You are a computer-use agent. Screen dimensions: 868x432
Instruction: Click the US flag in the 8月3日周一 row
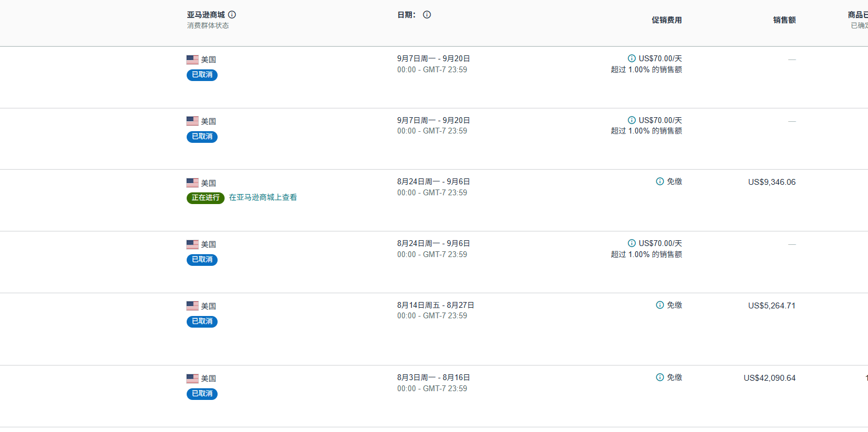click(192, 379)
